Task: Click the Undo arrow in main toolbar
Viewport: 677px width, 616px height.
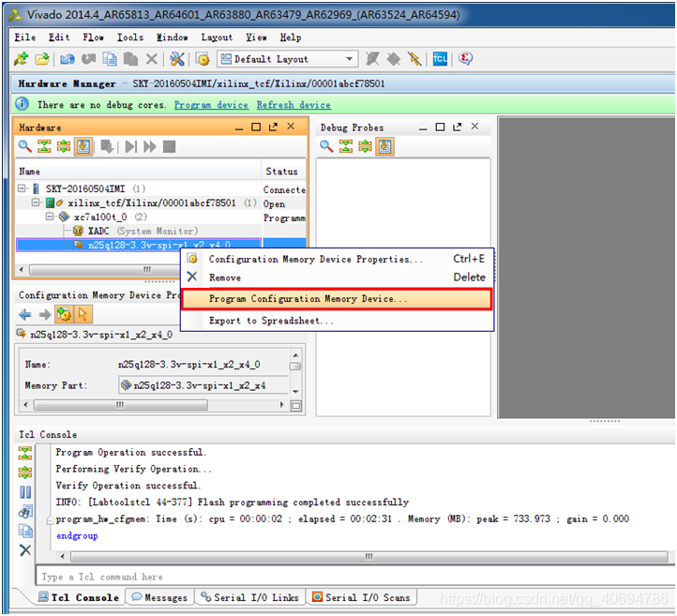Action: click(67, 59)
